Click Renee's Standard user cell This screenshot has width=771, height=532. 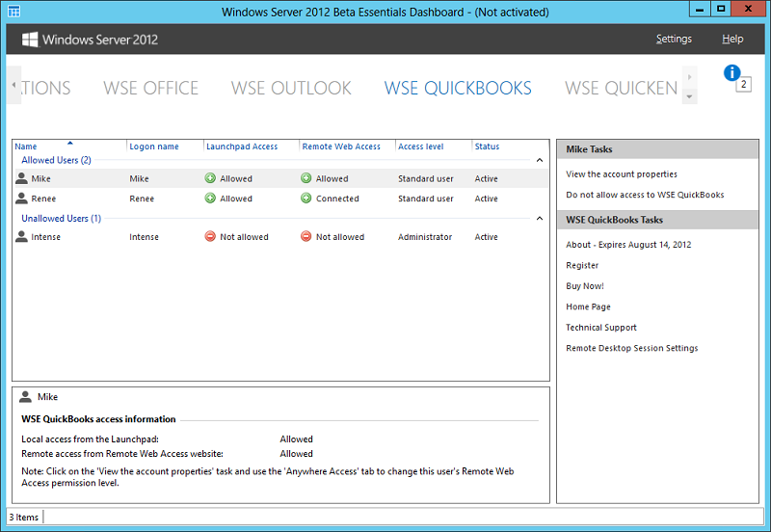pyautogui.click(x=426, y=199)
